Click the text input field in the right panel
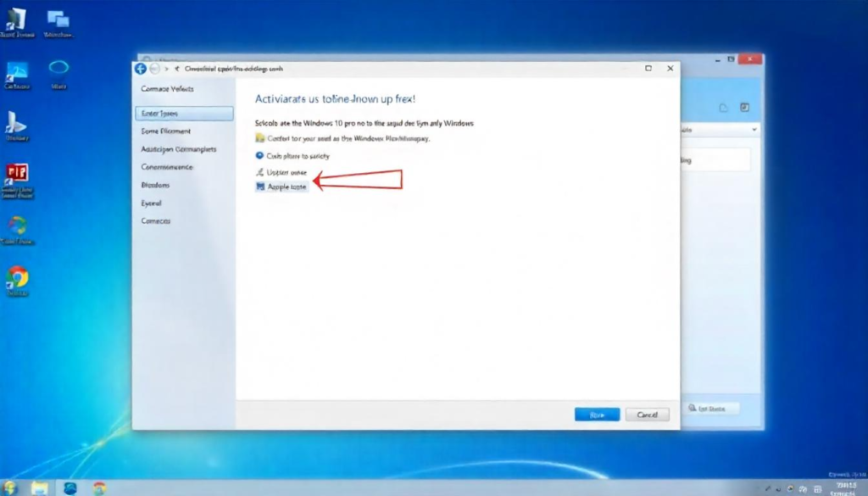 click(x=715, y=160)
